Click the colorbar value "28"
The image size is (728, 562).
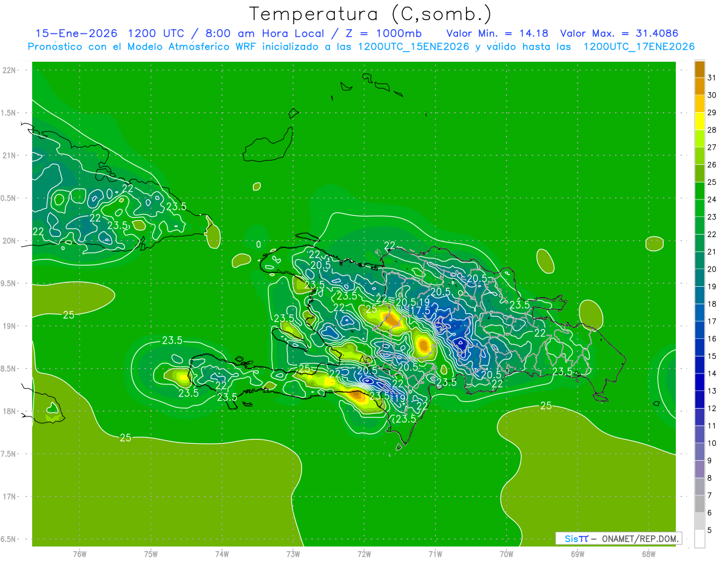pyautogui.click(x=712, y=130)
